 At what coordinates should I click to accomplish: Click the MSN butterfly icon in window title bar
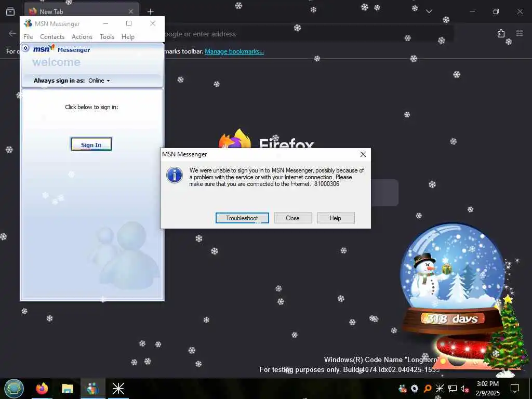click(x=28, y=23)
